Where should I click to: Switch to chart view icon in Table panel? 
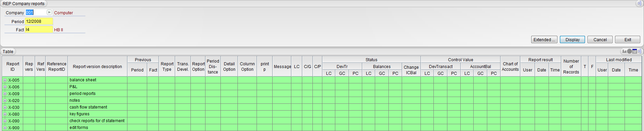pos(624,51)
